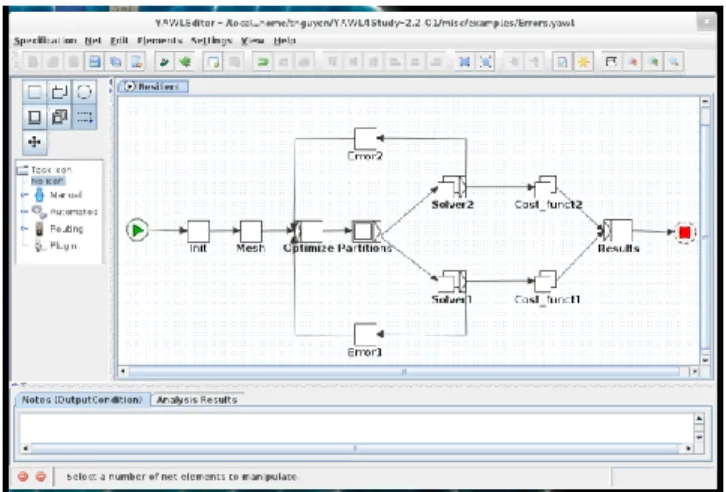Screen dimensions: 726x492
Task: Click the green analyse specification icon
Action: tap(185, 62)
